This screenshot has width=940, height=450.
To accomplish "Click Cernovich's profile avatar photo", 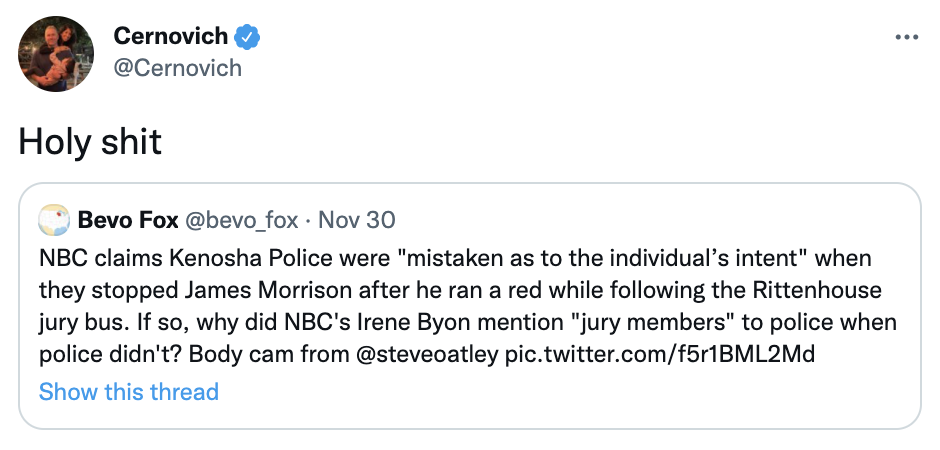I will 57,54.
